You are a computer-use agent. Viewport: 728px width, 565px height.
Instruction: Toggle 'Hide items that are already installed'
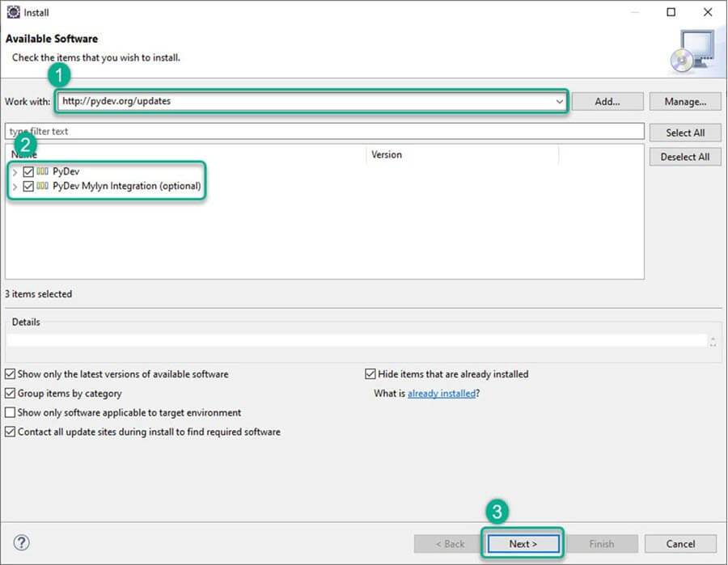(370, 374)
